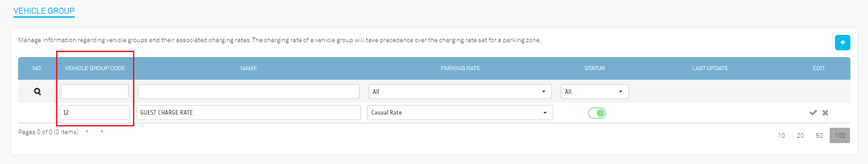Click the code field containing 12
Screen dimensions: 868x164
tap(95, 112)
